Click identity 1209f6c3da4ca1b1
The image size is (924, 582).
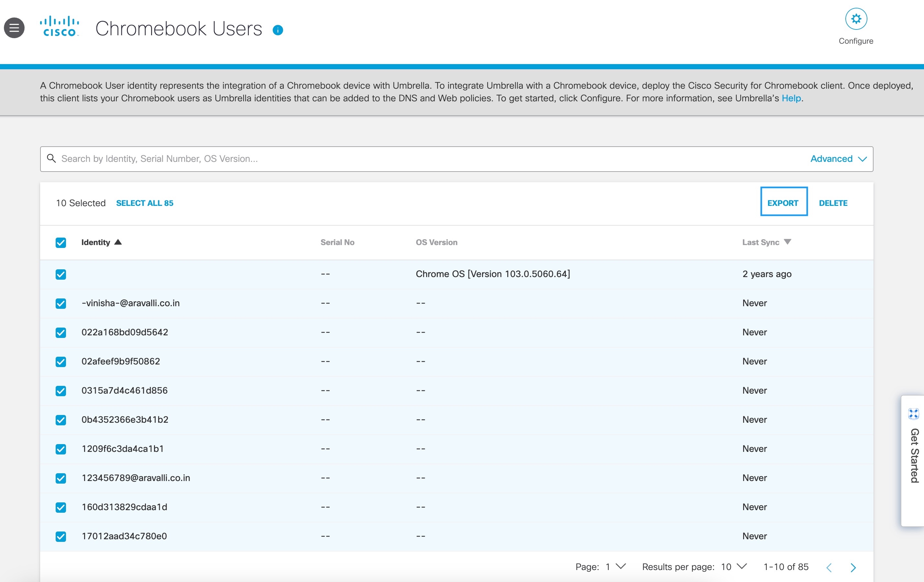pyautogui.click(x=122, y=449)
